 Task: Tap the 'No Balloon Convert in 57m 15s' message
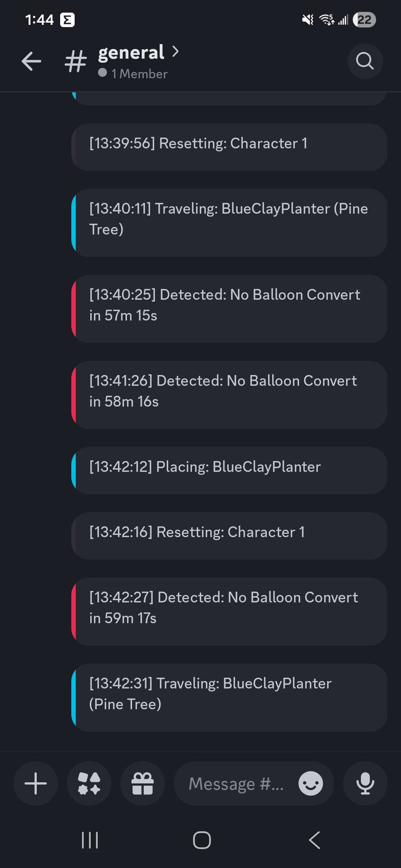(229, 308)
